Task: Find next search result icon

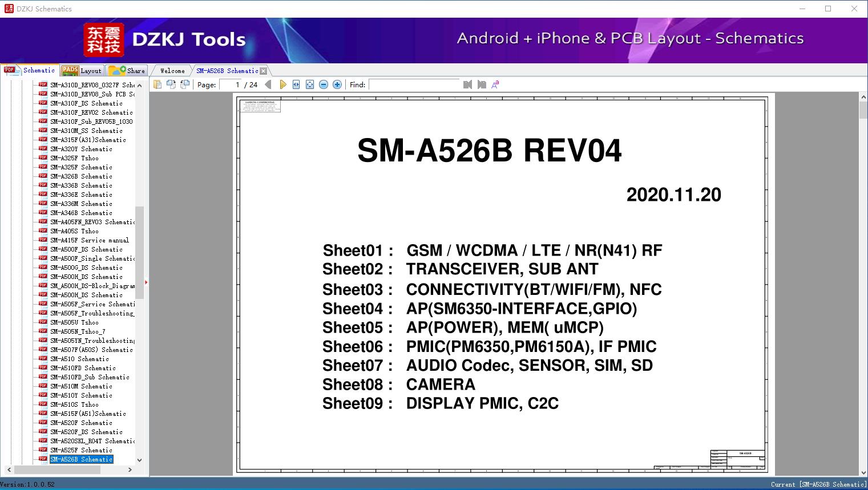Action: 482,84
